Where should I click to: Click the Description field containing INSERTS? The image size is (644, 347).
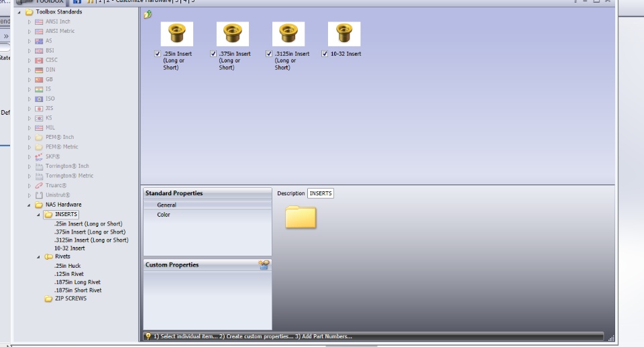click(x=321, y=193)
